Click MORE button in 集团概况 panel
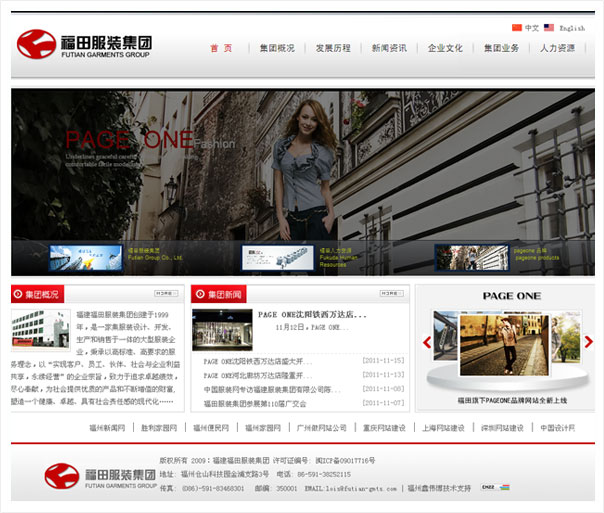Image resolution: width=604 pixels, height=513 pixels. click(166, 293)
